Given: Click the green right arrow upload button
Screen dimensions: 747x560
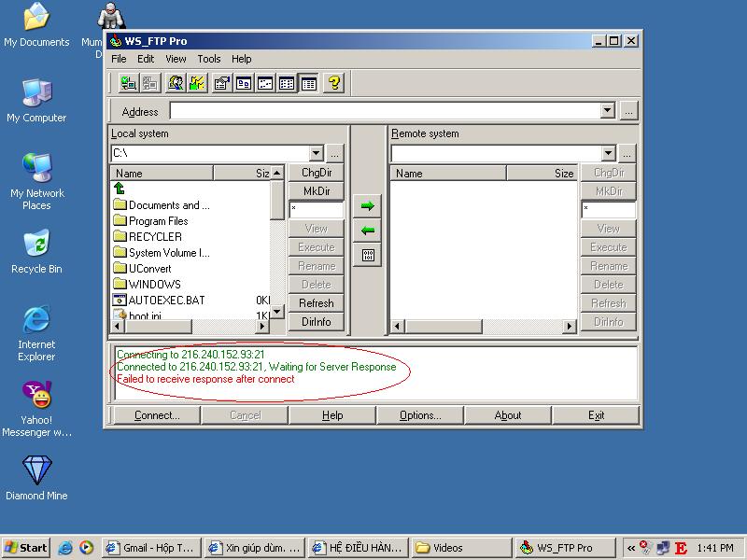Looking at the screenshot, I should [x=367, y=206].
